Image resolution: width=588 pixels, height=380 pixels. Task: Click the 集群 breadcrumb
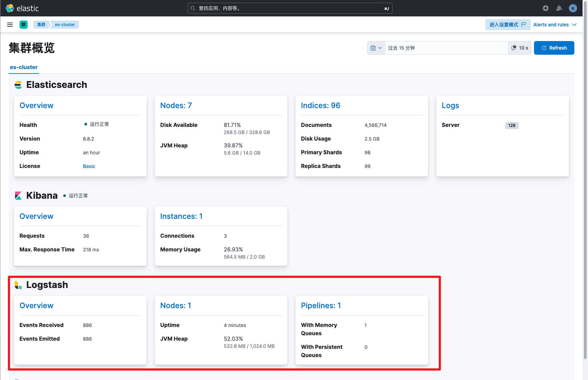tap(41, 25)
